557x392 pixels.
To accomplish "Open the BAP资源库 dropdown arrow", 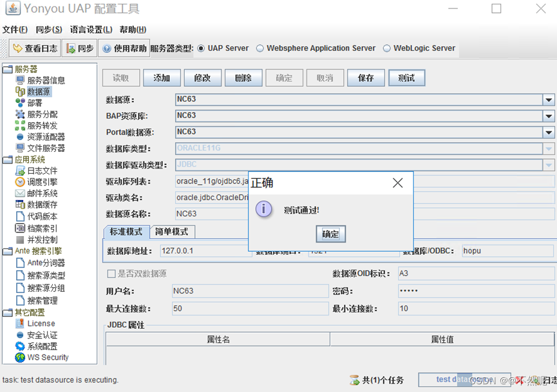I will [549, 116].
